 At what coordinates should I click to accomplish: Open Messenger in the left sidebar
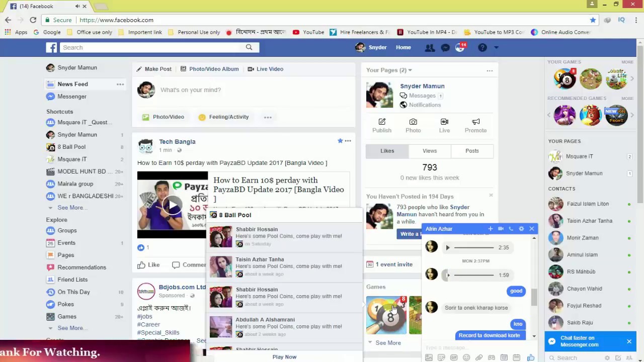(x=72, y=97)
